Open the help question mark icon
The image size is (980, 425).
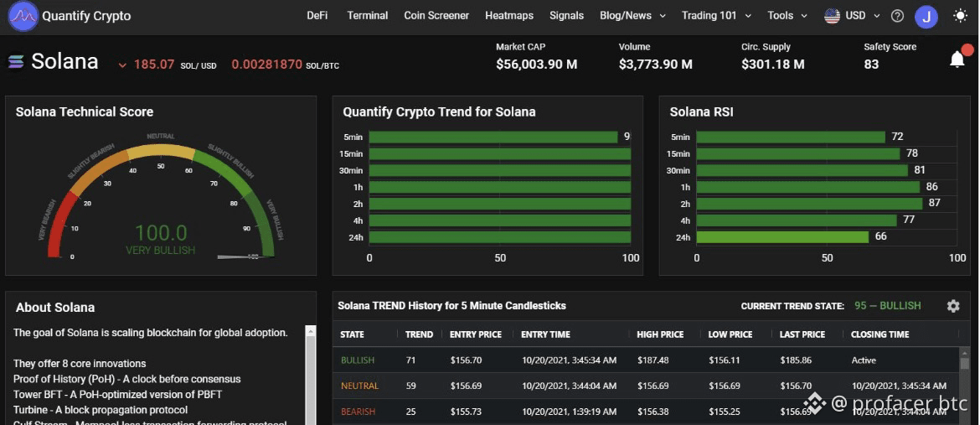click(x=898, y=16)
